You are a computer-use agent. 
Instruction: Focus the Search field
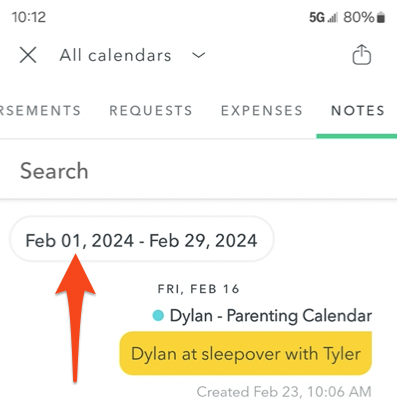tap(198, 171)
